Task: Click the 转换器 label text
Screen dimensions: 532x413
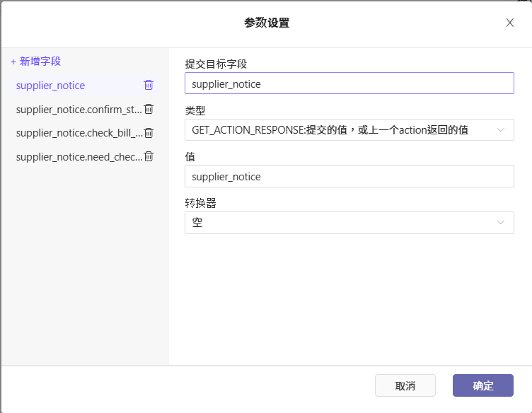Action: [x=200, y=203]
